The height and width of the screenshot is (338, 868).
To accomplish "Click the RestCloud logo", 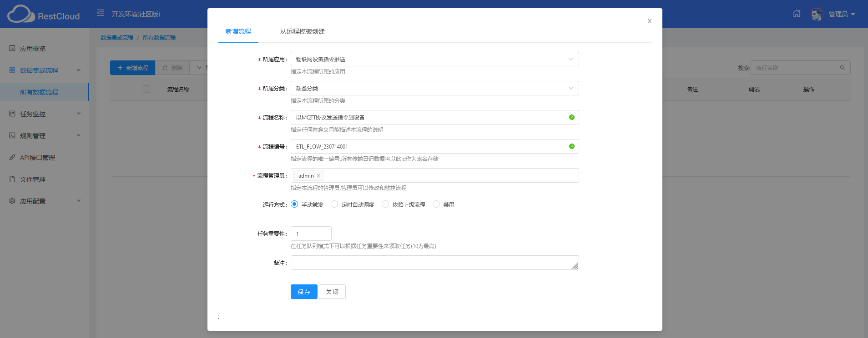I will point(44,14).
